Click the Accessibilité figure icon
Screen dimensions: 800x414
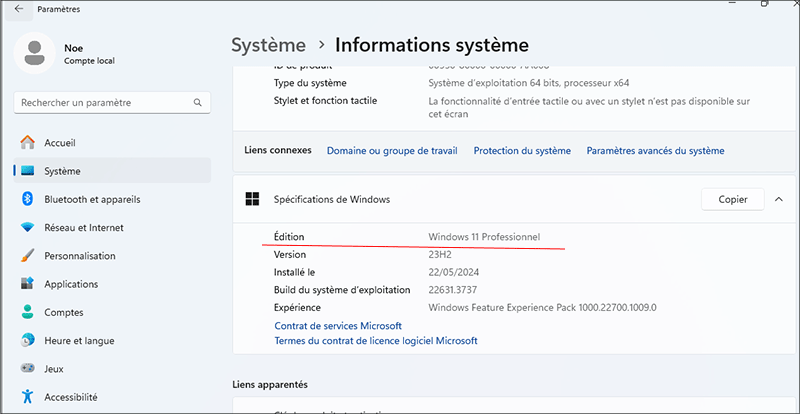[28, 397]
